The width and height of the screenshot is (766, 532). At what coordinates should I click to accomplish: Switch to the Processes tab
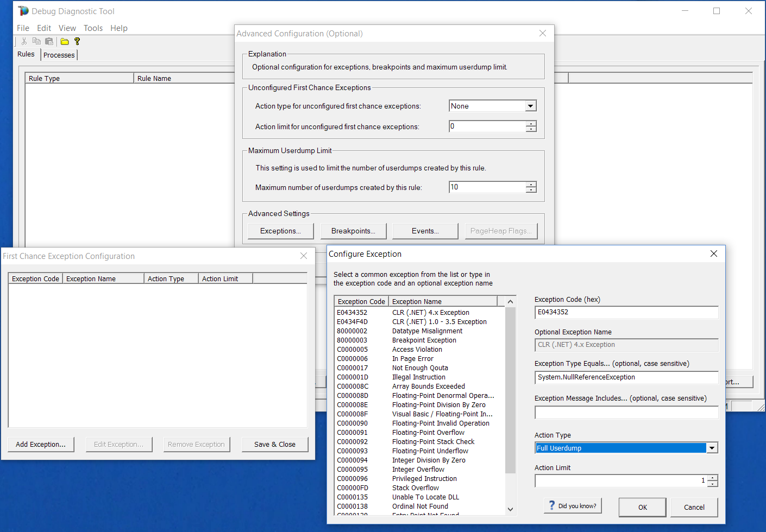59,55
